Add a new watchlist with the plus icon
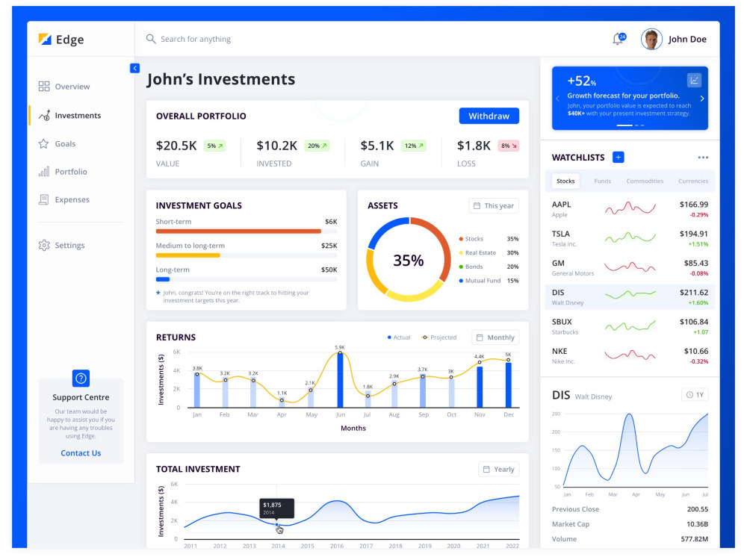This screenshot has height=560, width=747. click(x=618, y=157)
